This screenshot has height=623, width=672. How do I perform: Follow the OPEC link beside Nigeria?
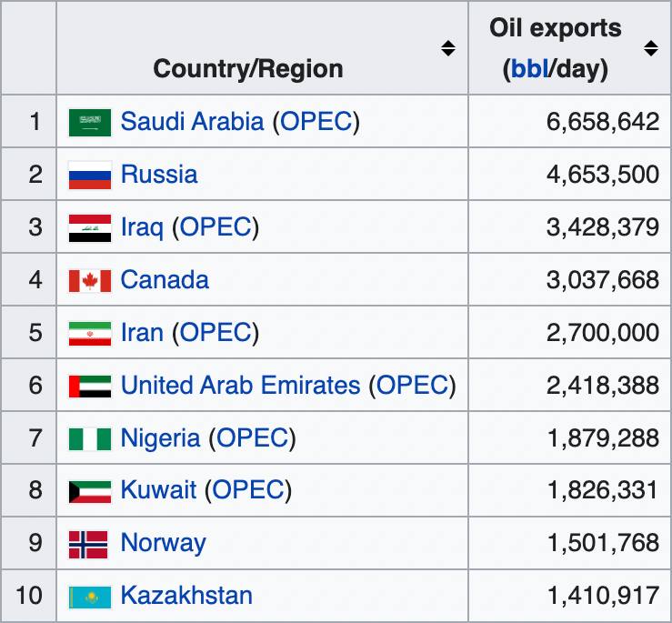pyautogui.click(x=253, y=437)
